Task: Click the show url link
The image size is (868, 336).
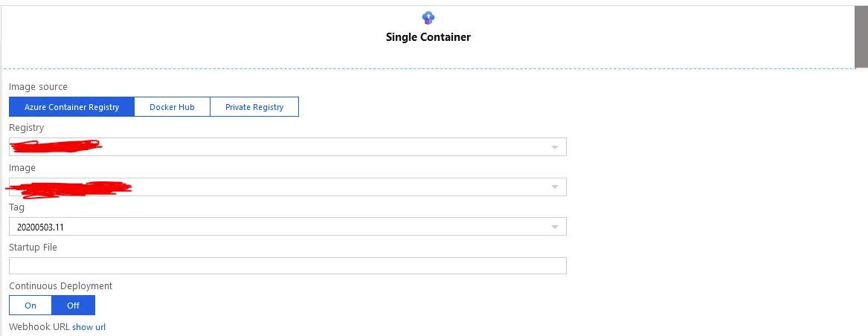Action: click(89, 327)
